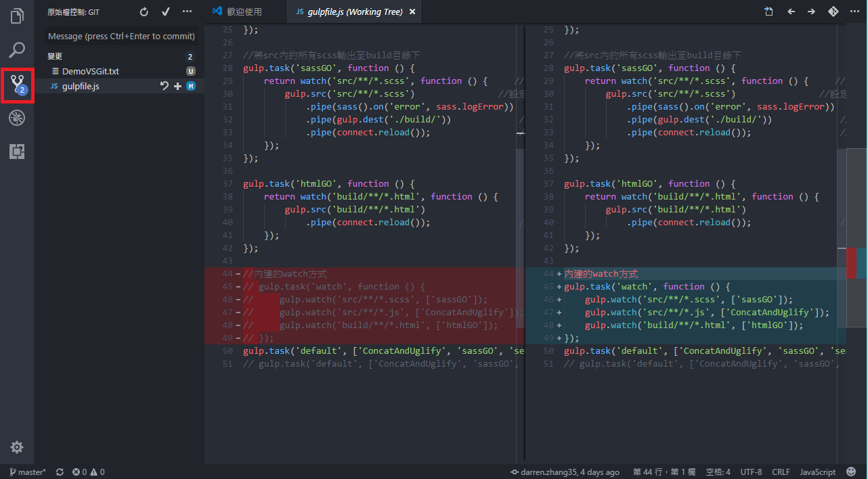Click the M modified badge on gulpfile.js
Viewport: 868px width, 479px height.
(191, 86)
